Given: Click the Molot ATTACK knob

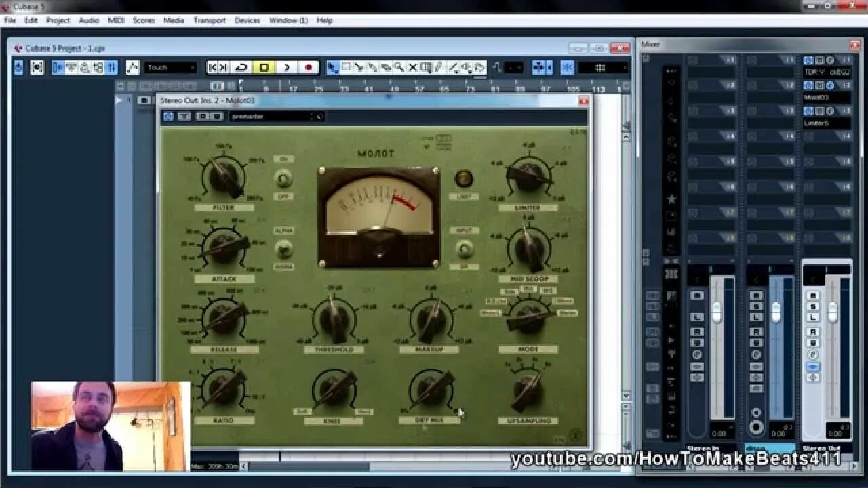Looking at the screenshot, I should [223, 247].
